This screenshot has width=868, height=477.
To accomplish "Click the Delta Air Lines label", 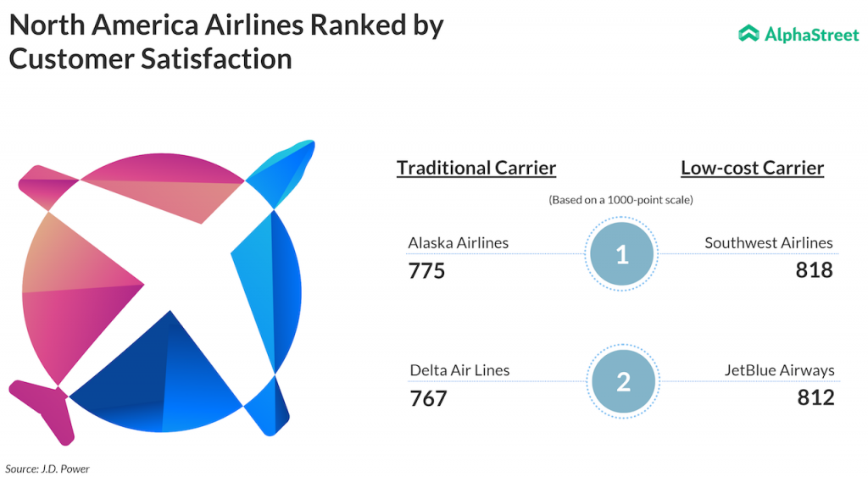I will click(x=459, y=370).
